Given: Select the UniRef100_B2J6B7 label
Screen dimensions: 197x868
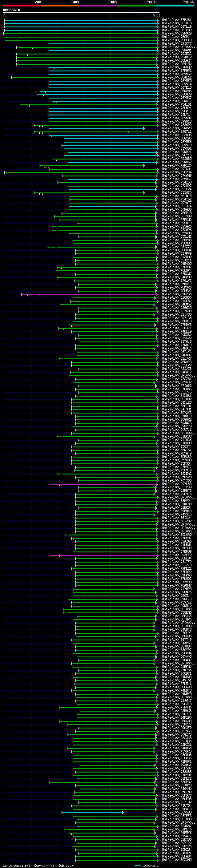Looking at the screenshot, I should tap(177, 826).
